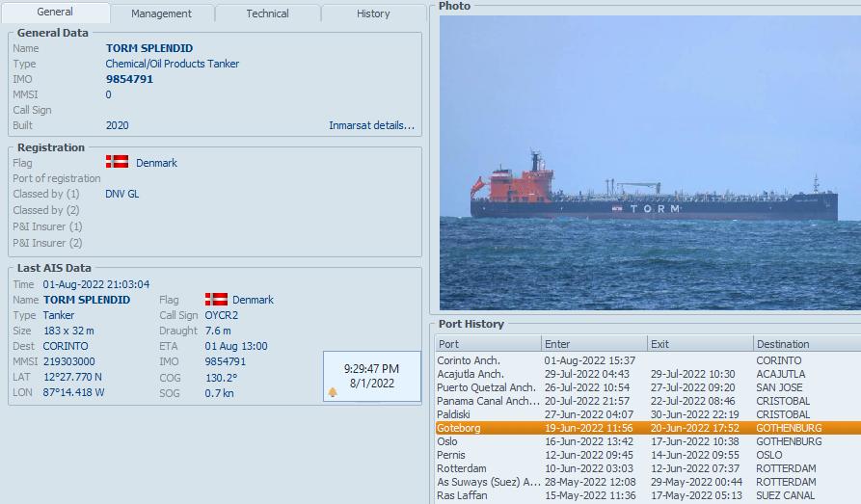Click ETA value 01 Aug 13:00
861x504 pixels.
[x=236, y=346]
